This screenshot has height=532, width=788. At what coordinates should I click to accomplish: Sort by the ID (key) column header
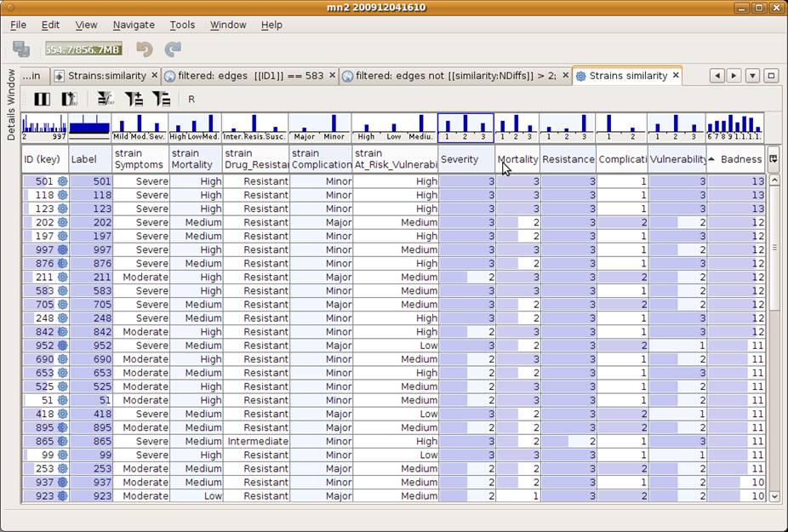click(x=45, y=159)
